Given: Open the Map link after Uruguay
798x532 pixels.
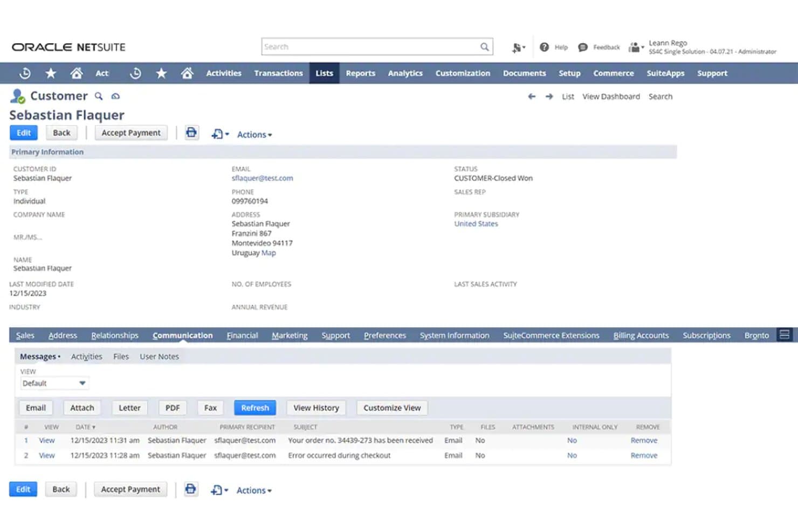Looking at the screenshot, I should tap(269, 253).
